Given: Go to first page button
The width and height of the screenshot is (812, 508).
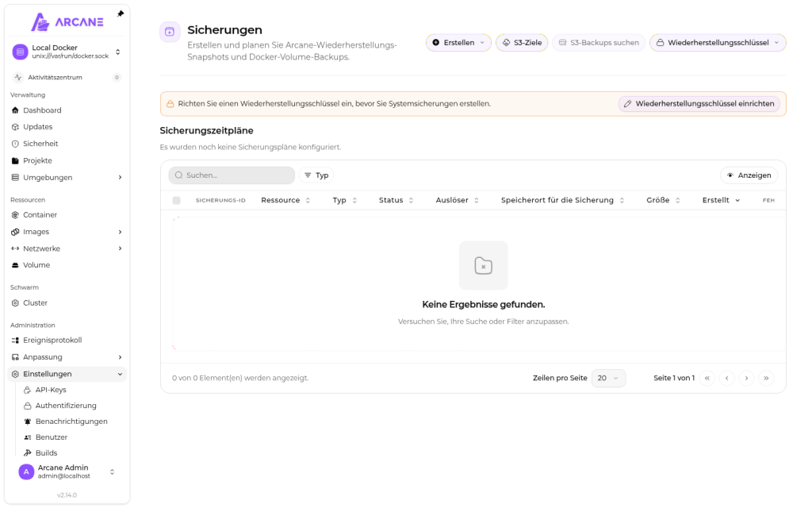Looking at the screenshot, I should 707,378.
